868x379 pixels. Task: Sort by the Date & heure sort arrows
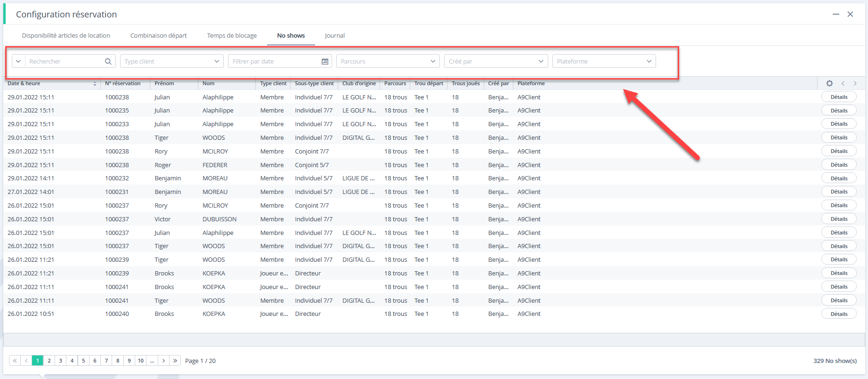(x=95, y=84)
